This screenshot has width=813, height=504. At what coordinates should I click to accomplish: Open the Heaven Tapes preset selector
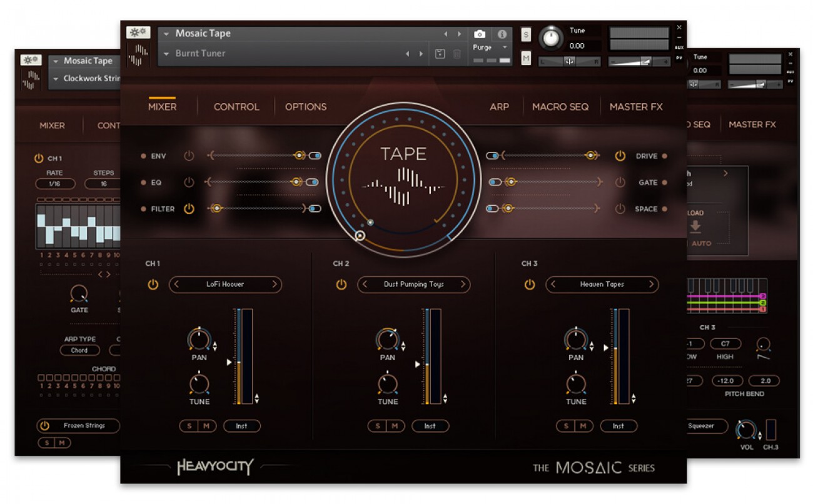point(602,285)
